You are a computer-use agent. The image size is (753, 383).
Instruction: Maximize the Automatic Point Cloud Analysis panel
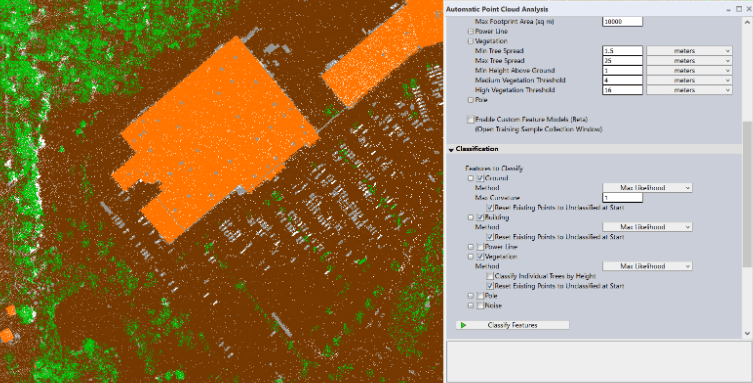[739, 9]
